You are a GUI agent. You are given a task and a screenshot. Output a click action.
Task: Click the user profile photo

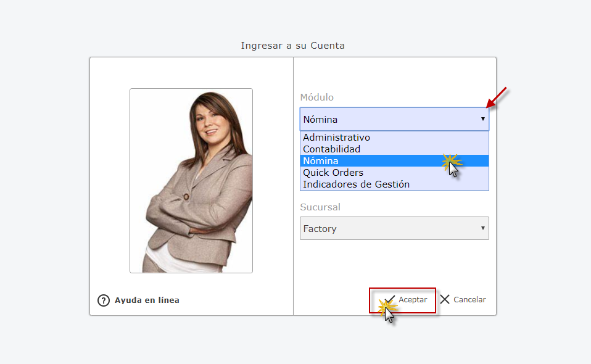[191, 180]
